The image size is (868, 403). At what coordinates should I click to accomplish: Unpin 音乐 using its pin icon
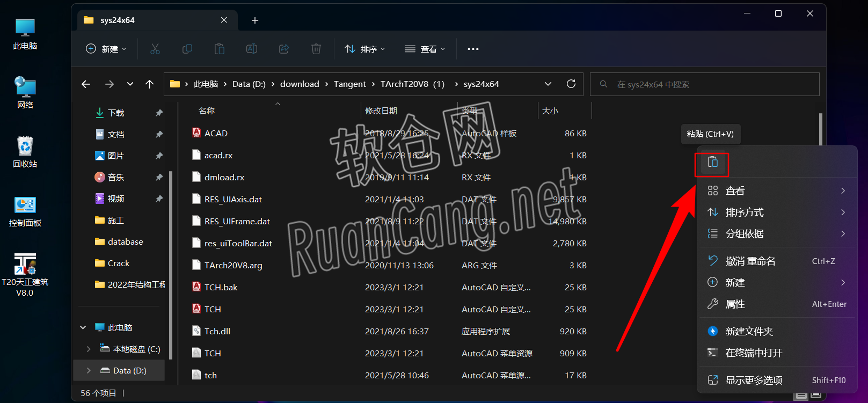[159, 177]
